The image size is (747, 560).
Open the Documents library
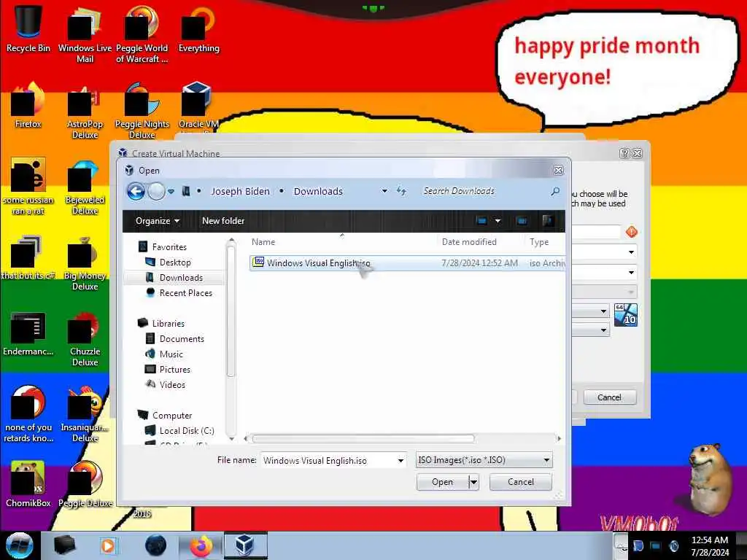click(182, 338)
